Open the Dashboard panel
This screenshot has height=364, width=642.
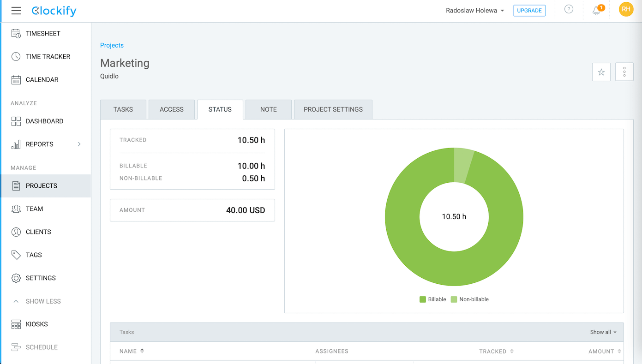coord(44,121)
